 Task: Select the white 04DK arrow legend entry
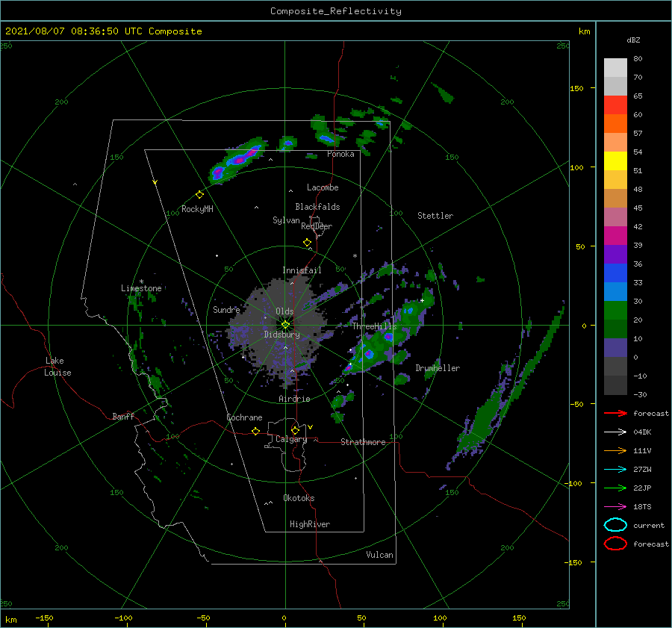coord(615,432)
